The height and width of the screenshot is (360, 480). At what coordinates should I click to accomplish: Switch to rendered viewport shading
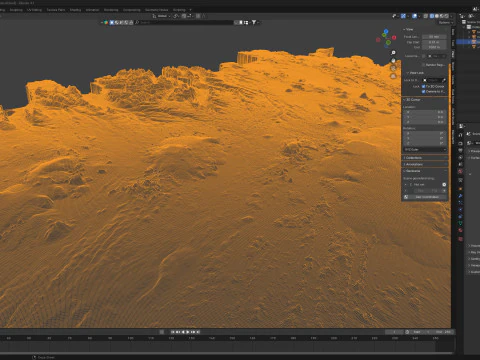[x=447, y=16]
